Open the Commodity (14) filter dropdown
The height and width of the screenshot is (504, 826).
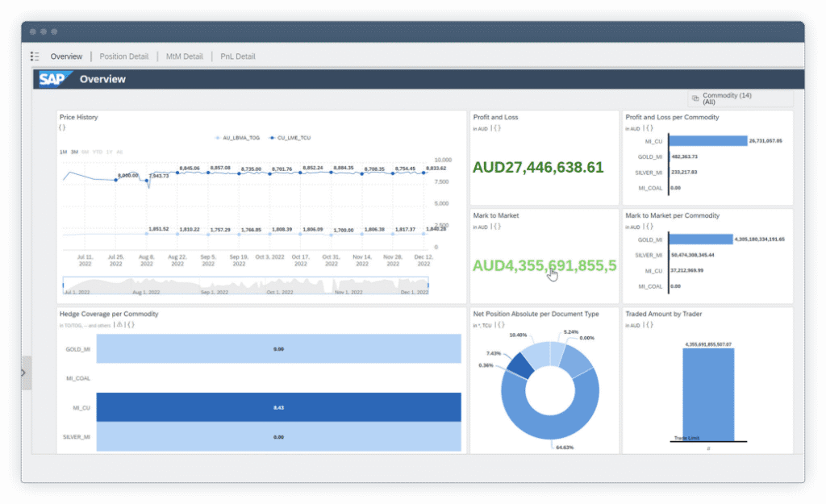tap(740, 98)
